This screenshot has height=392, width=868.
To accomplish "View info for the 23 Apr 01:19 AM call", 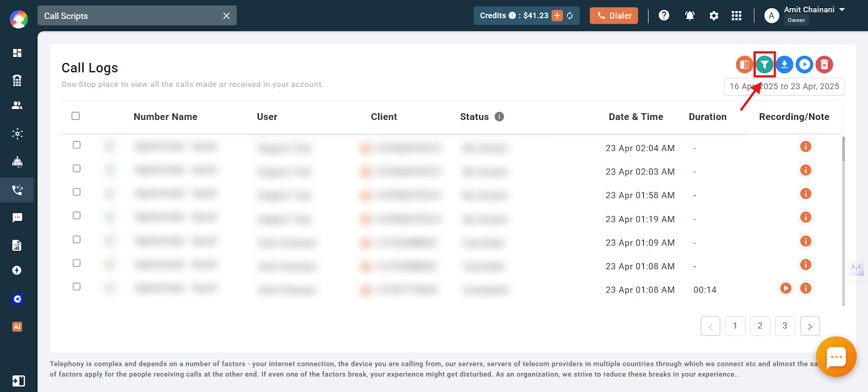I will click(x=806, y=217).
